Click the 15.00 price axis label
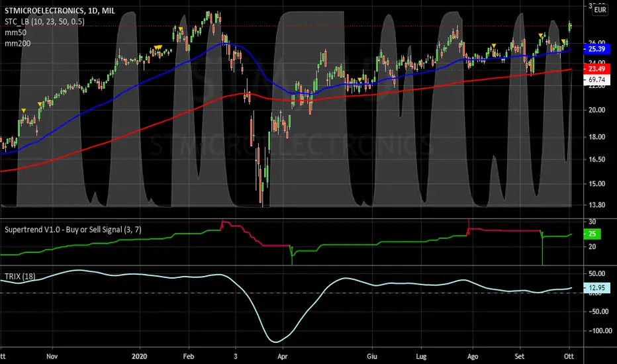Screen dimensions: 617x364 point(596,184)
